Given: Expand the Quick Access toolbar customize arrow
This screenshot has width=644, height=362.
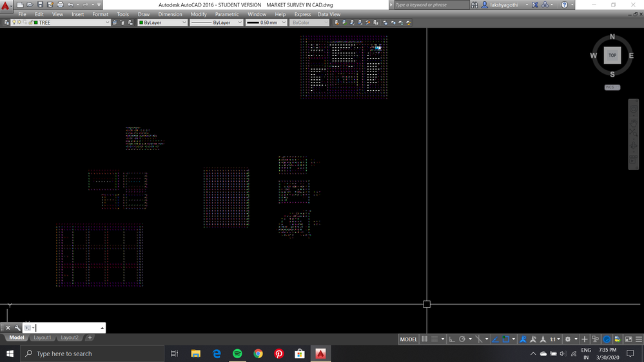Looking at the screenshot, I should [99, 5].
